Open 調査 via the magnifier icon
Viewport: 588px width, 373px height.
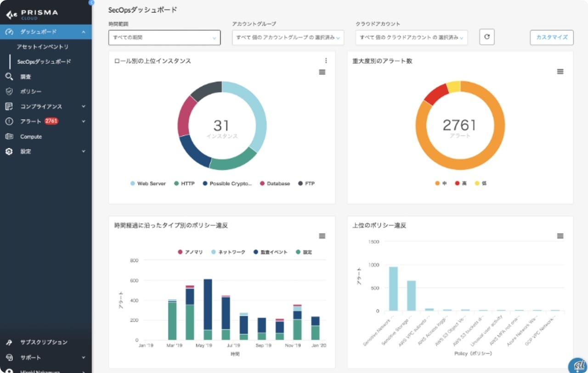point(9,77)
